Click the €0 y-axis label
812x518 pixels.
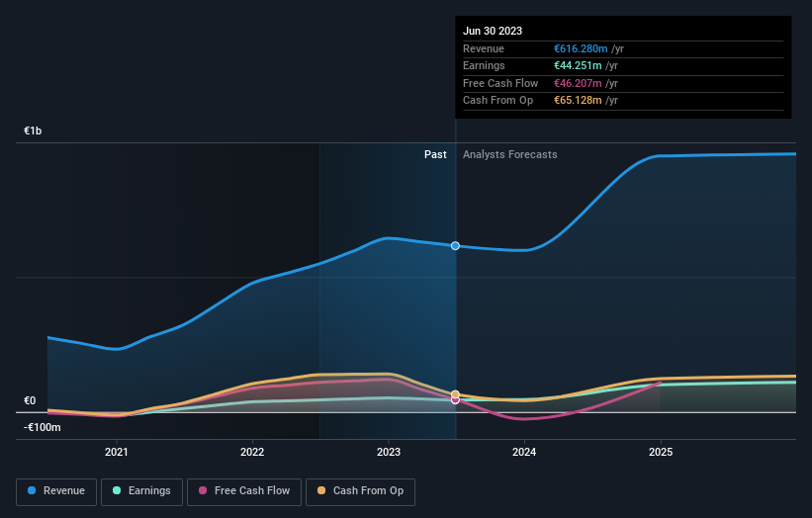(30, 400)
